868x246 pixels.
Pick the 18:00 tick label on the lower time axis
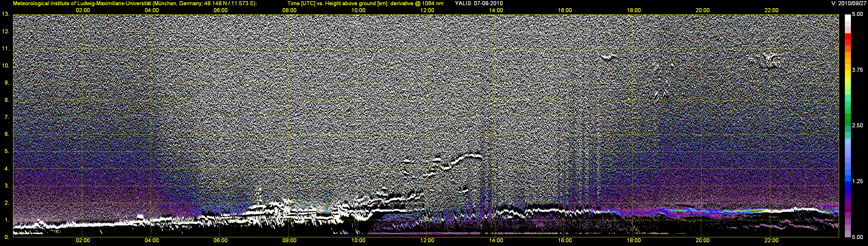(x=633, y=241)
